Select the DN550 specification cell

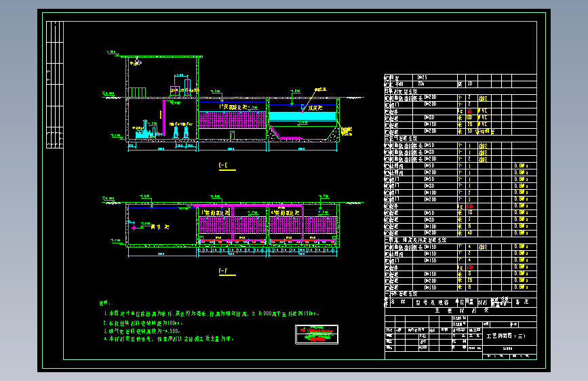coord(430,287)
